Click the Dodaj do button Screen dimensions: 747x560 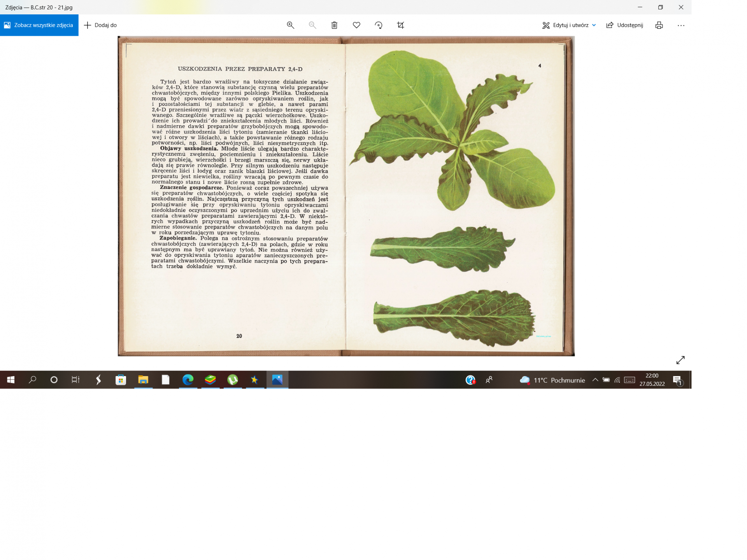click(100, 25)
